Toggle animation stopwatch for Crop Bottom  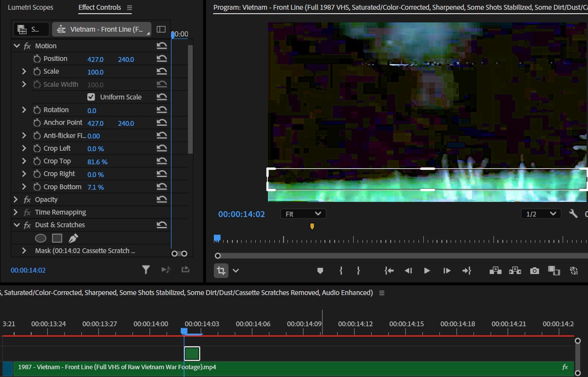[37, 187]
